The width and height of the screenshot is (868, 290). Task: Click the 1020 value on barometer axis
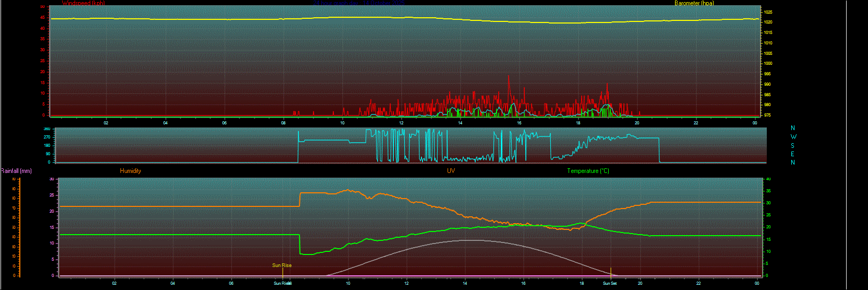coord(769,22)
